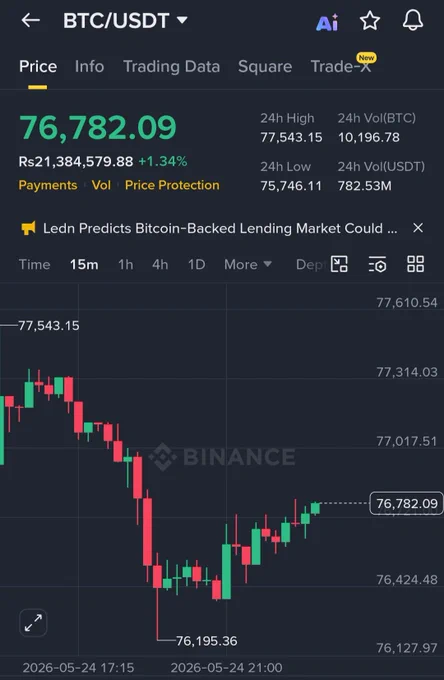
Task: Switch chart to 1h interval
Action: (126, 264)
